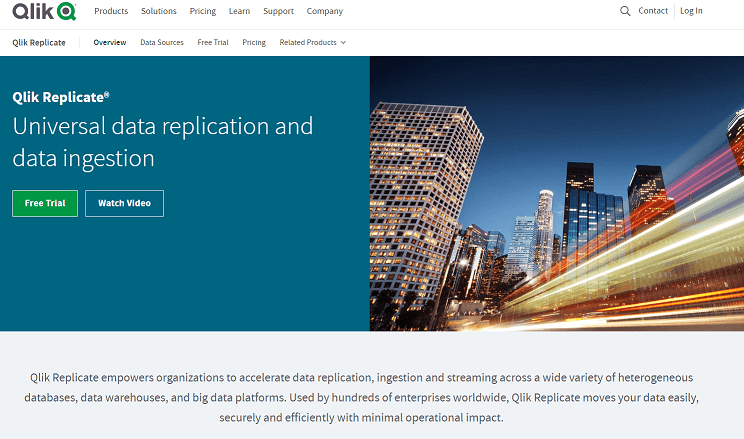Click the Contact link
Viewport: 744px width, 439px height.
point(653,11)
